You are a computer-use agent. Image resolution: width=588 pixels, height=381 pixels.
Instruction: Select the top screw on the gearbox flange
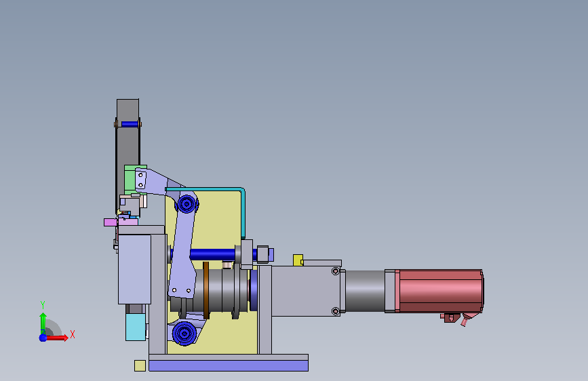pyautogui.click(x=336, y=270)
